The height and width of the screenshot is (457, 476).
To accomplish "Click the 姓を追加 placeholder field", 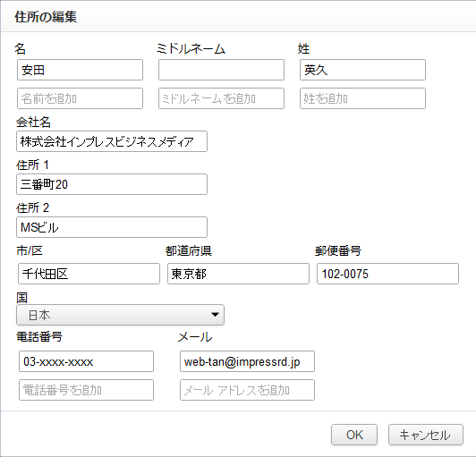I will click(362, 98).
